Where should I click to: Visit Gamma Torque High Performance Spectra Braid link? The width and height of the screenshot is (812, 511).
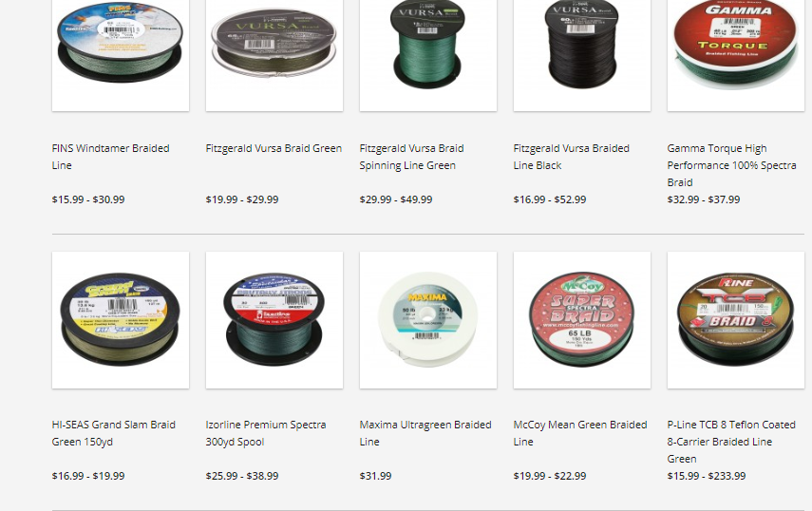pyautogui.click(x=731, y=165)
